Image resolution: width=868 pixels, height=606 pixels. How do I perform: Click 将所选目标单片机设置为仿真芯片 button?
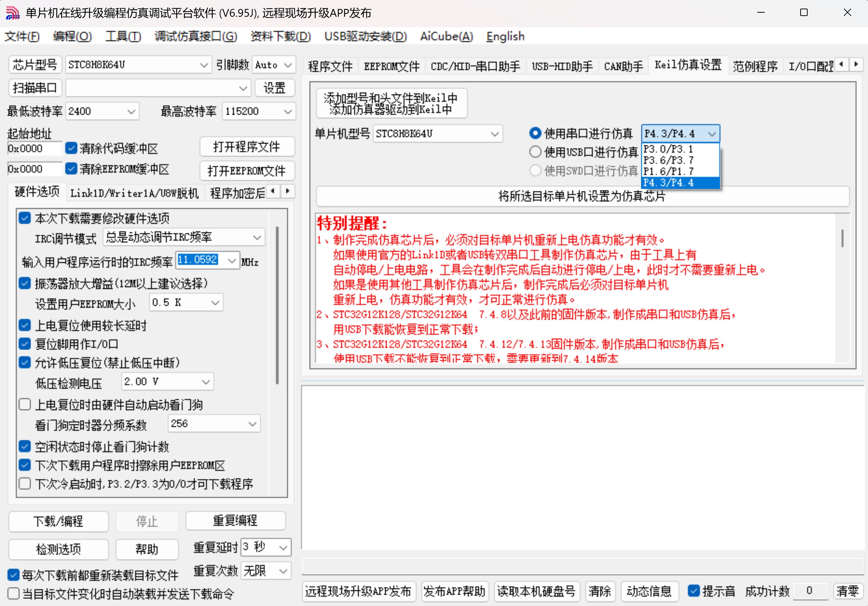click(x=582, y=196)
